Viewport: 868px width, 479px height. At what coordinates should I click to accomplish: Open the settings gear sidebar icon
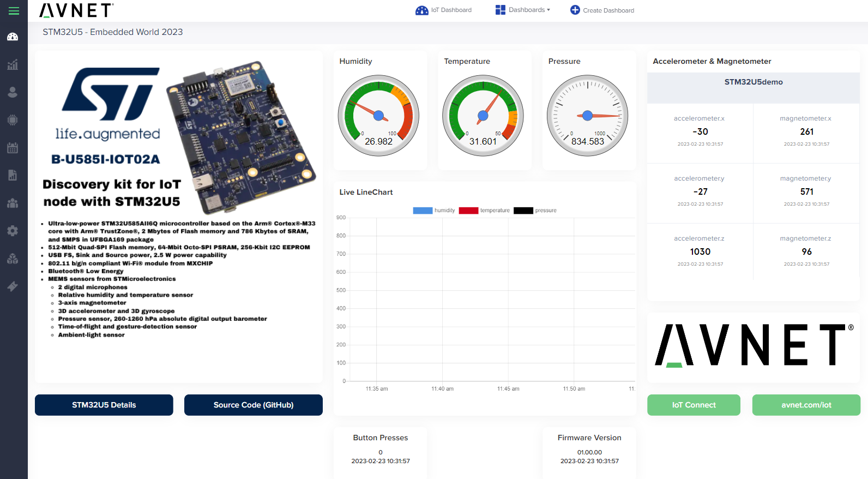coord(13,231)
